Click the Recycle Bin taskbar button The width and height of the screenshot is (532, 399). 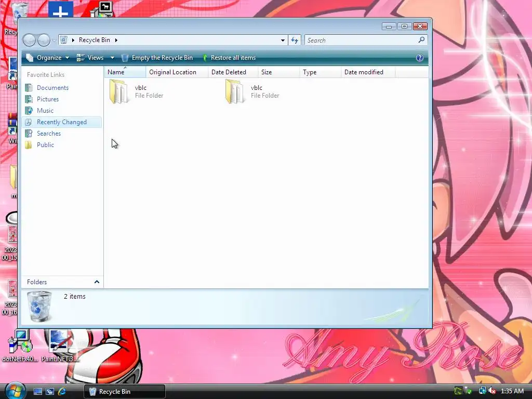(125, 392)
